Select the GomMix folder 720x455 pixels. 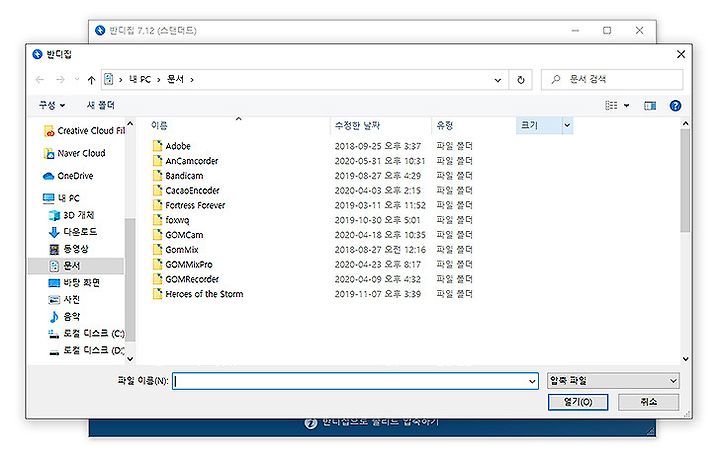click(x=175, y=249)
